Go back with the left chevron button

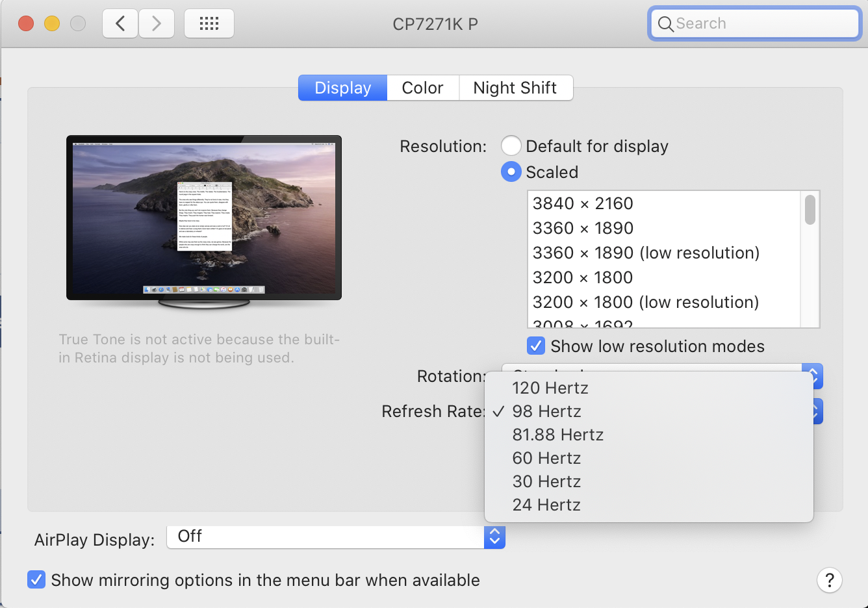120,24
